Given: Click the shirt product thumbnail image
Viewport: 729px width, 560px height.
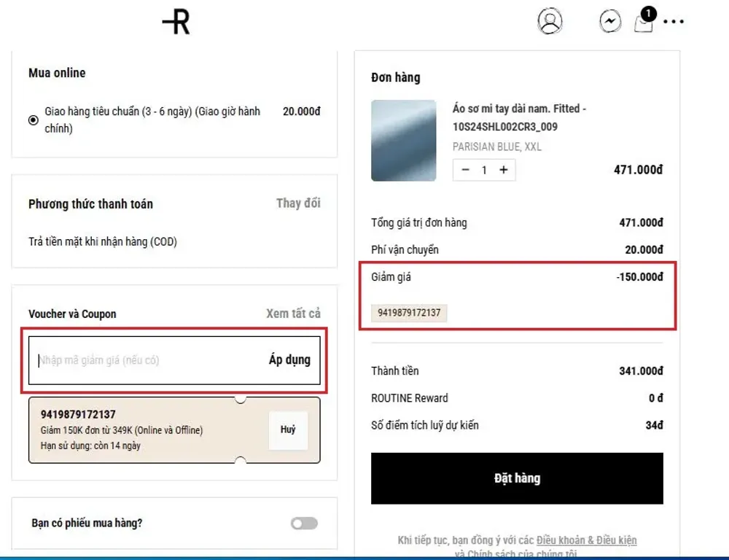Looking at the screenshot, I should [x=404, y=141].
